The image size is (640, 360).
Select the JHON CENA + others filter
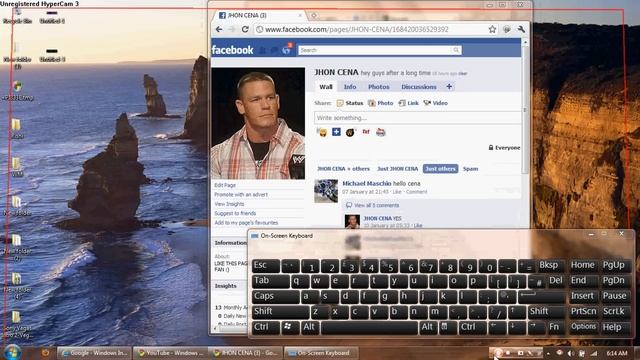click(x=343, y=169)
